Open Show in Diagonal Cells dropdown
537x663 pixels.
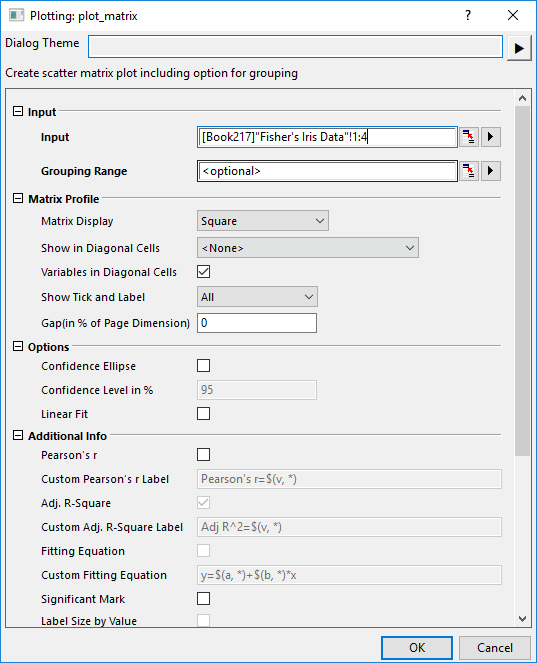(x=308, y=248)
